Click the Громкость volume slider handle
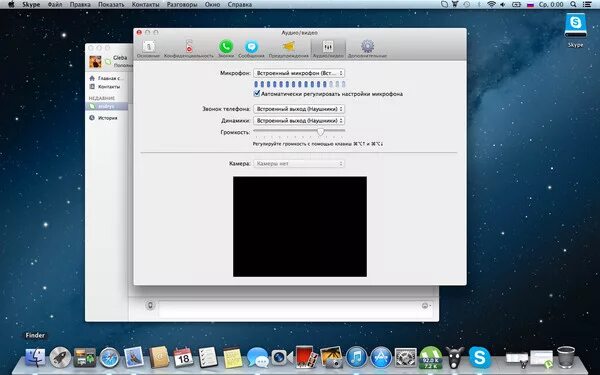 [321, 132]
